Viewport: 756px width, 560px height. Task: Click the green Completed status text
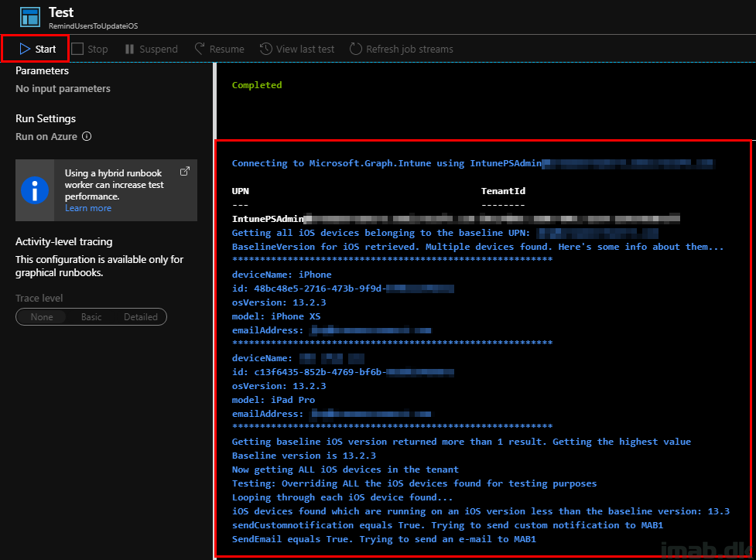click(257, 85)
